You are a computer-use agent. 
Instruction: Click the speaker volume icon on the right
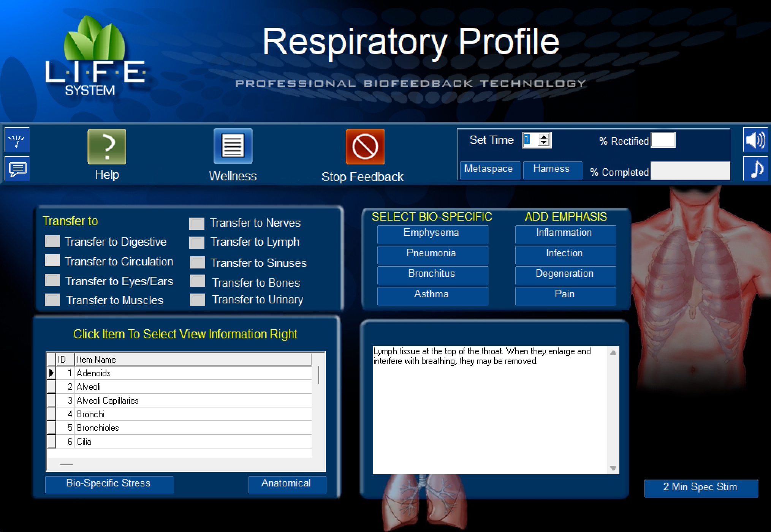[755, 140]
